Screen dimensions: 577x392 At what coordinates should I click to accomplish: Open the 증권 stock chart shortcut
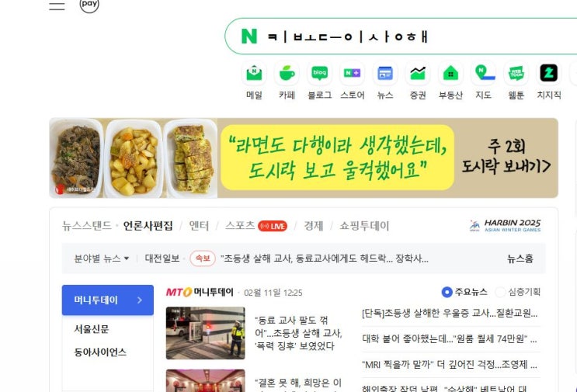(418, 81)
